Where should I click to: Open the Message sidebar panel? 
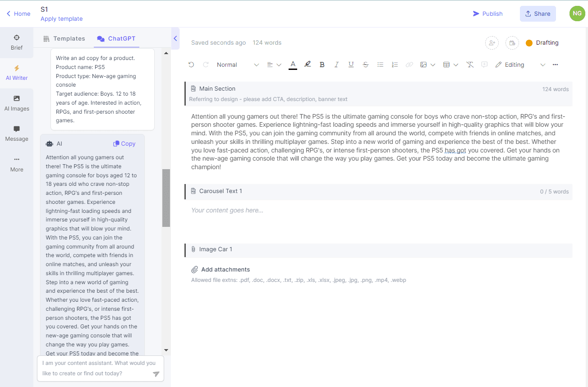(17, 134)
